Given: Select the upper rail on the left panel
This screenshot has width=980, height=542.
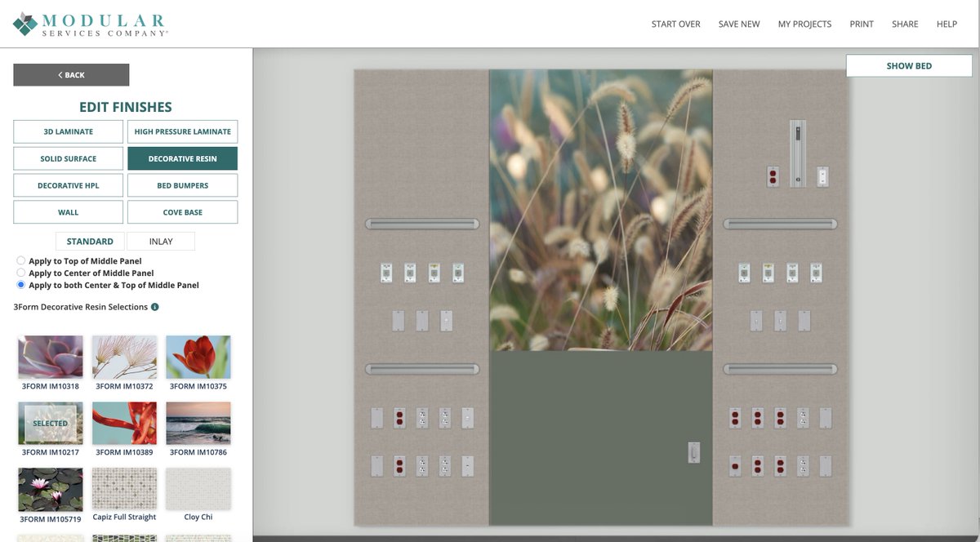Looking at the screenshot, I should coord(421,224).
